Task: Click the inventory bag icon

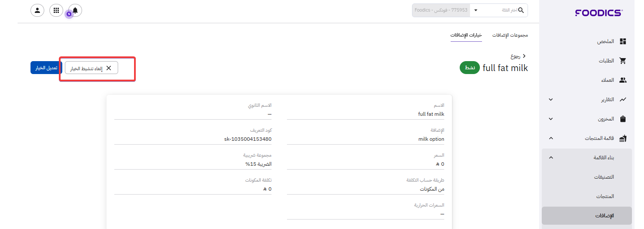Action: [x=623, y=119]
